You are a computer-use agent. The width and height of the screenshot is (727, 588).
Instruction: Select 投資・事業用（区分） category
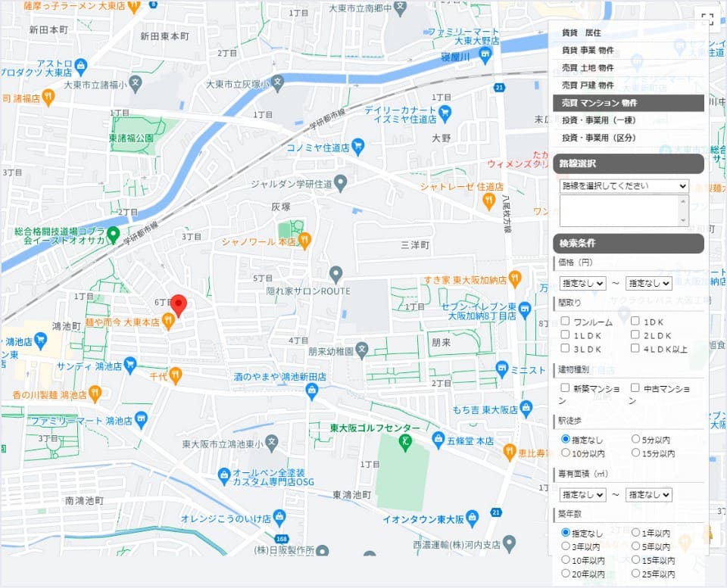pos(629,138)
